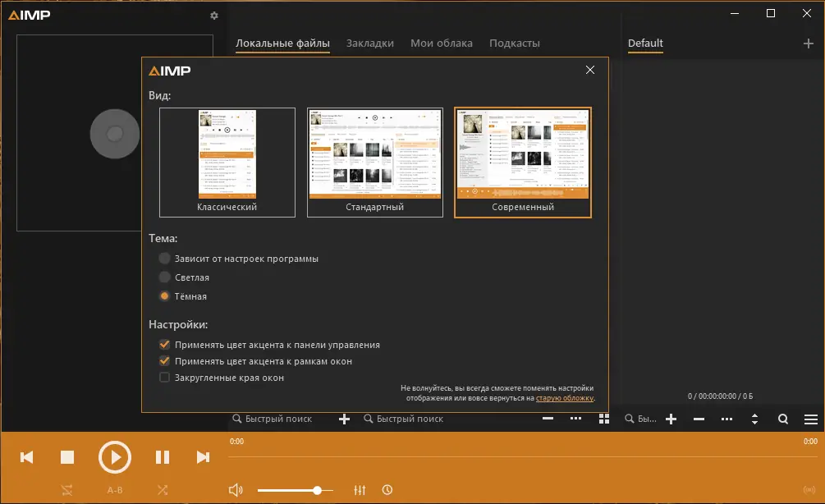Open the equalizer icon near the volume slider
The width and height of the screenshot is (825, 504).
pyautogui.click(x=360, y=489)
